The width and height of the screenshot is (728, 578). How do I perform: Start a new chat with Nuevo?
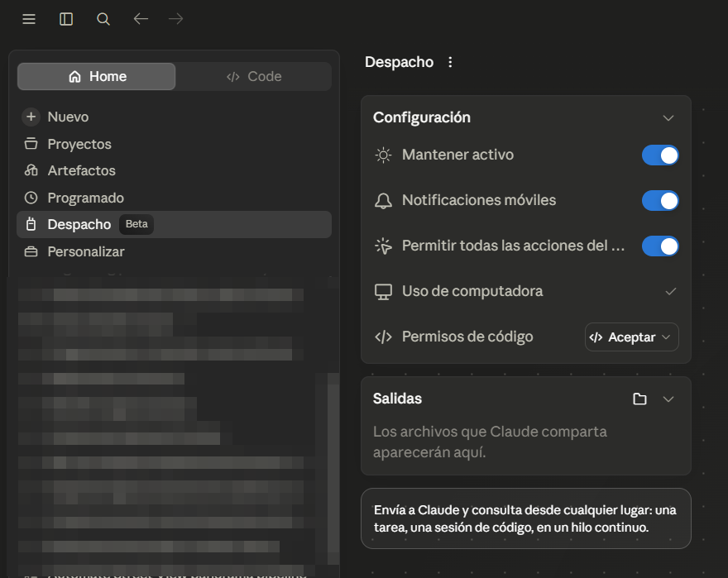[174, 117]
